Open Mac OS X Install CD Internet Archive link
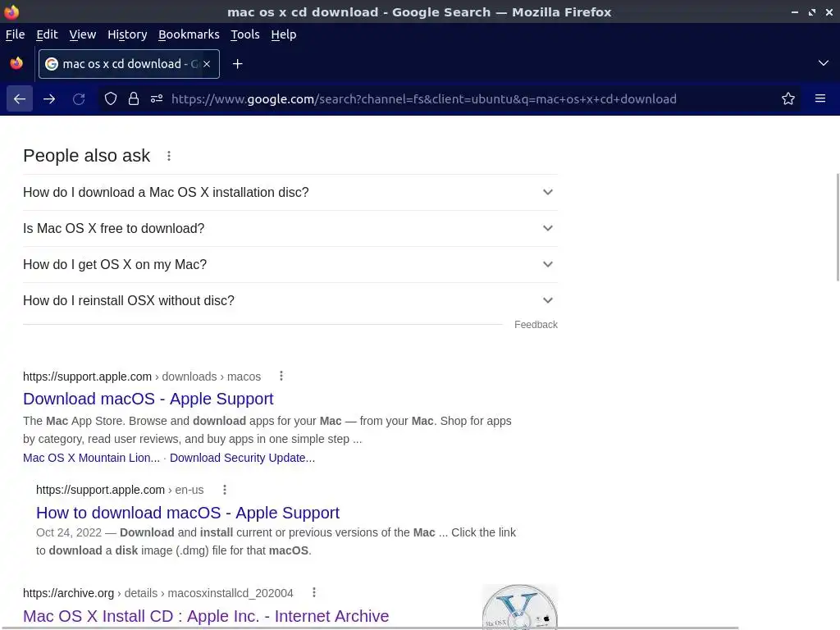 tap(206, 616)
